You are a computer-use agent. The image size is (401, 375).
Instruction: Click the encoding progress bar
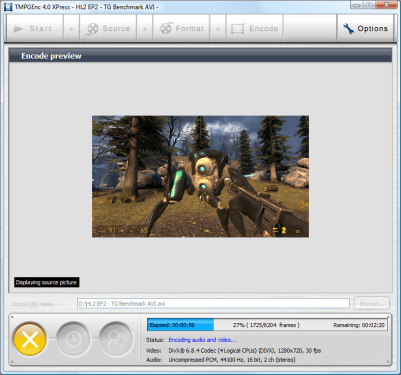click(x=267, y=325)
